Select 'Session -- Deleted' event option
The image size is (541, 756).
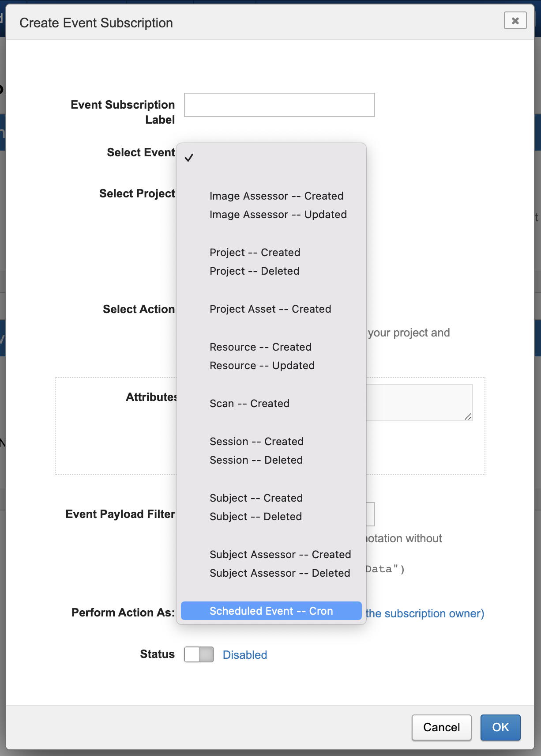click(x=256, y=460)
